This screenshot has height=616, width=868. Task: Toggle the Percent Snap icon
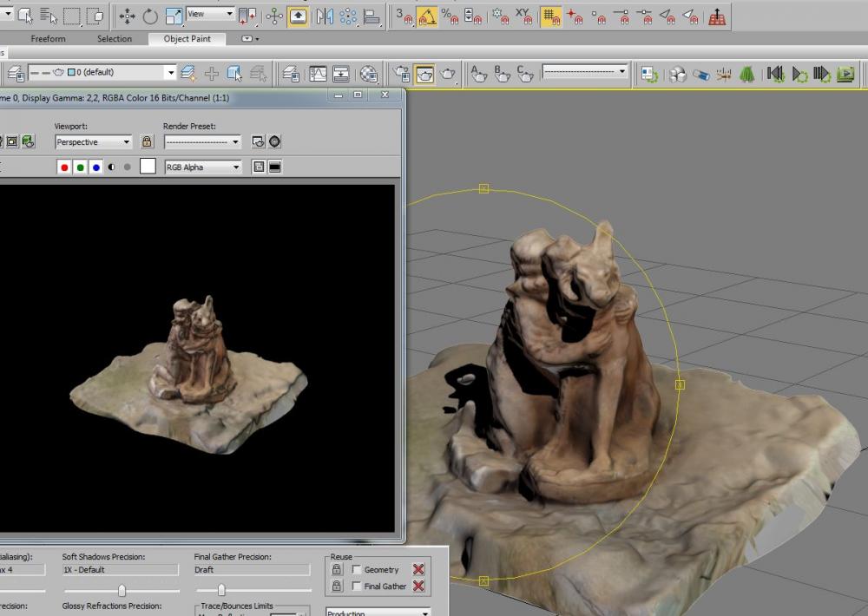pos(450,16)
